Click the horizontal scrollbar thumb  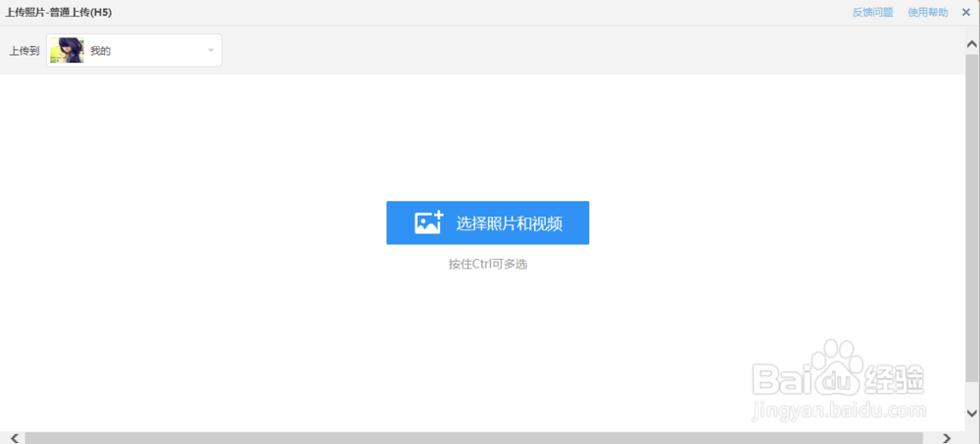(473, 438)
